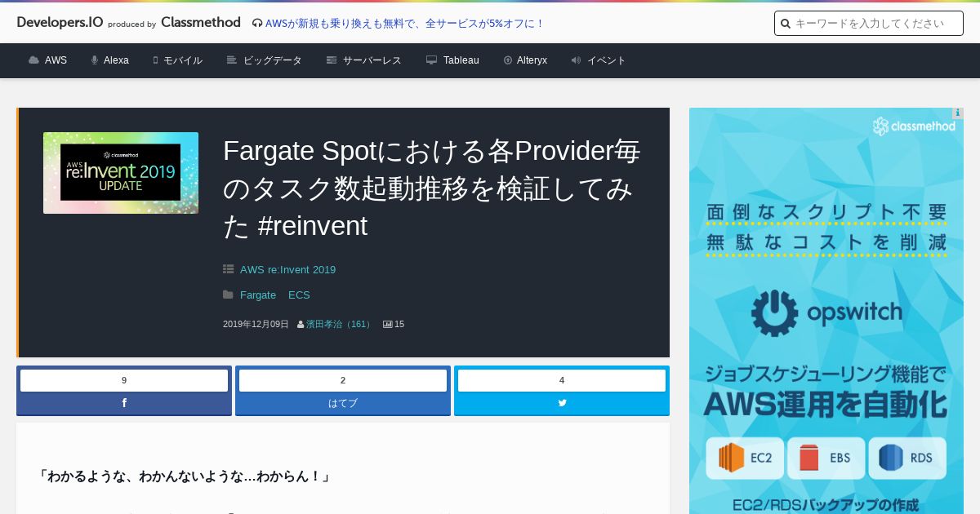The height and width of the screenshot is (514, 980).
Task: Click the EBS icon in the ad
Action: (x=826, y=458)
